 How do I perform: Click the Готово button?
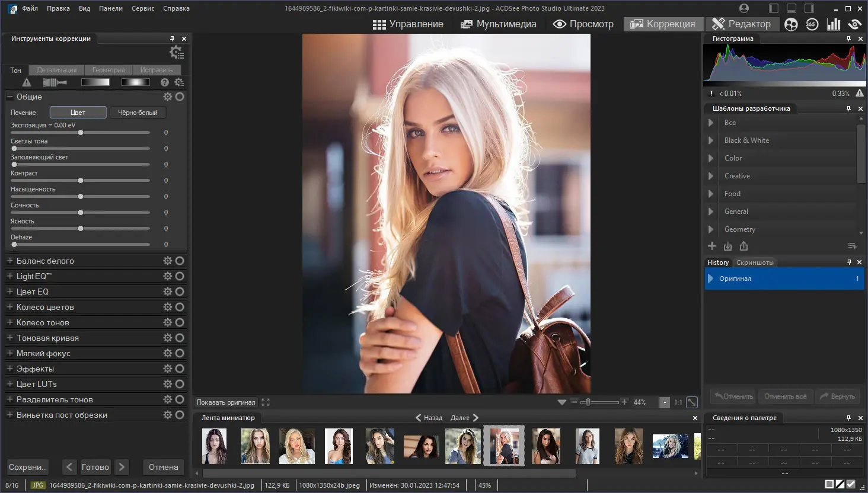point(95,467)
